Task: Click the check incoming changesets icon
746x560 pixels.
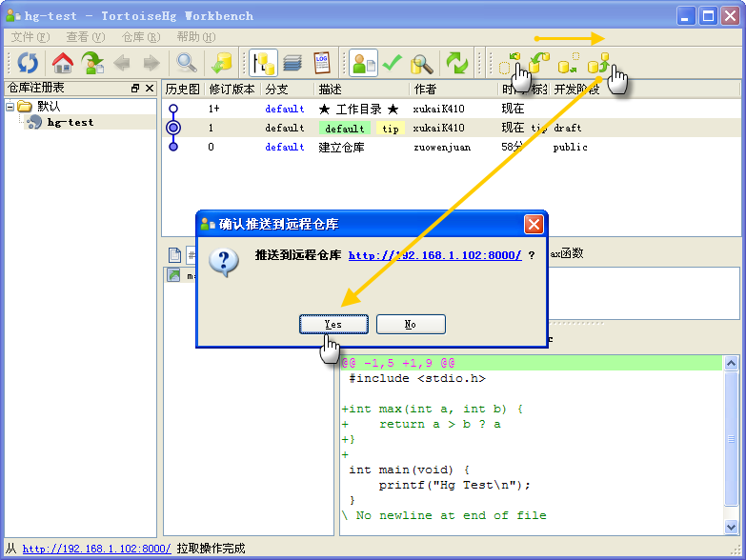Action: click(x=510, y=64)
